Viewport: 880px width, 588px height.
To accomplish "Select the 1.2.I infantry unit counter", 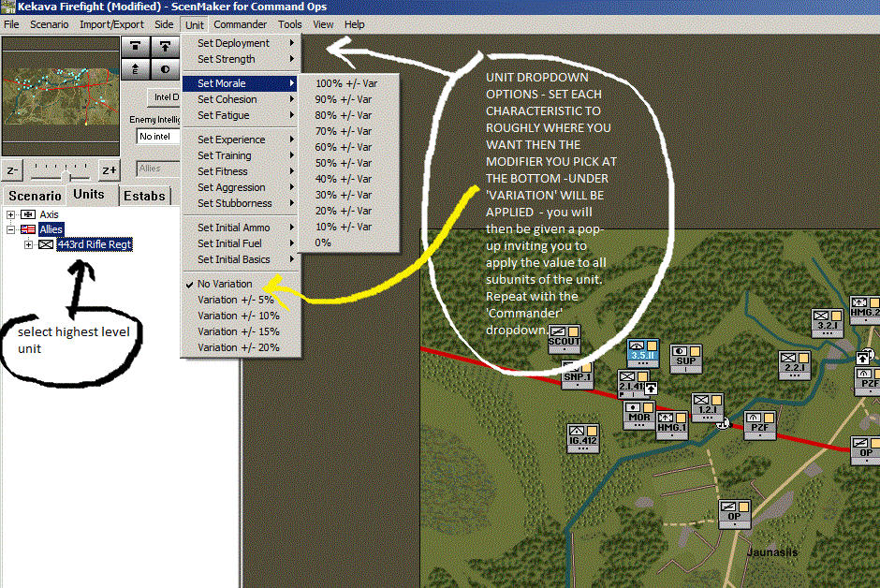I will pyautogui.click(x=707, y=407).
